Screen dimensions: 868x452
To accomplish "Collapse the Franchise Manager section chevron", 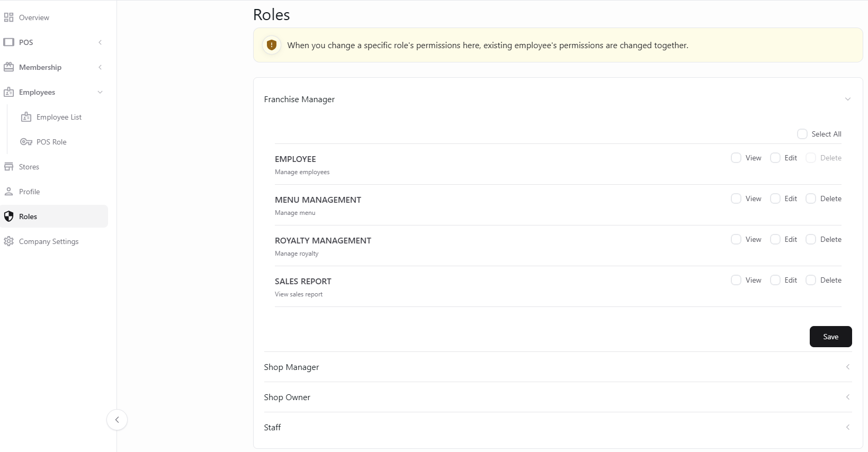I will (848, 99).
